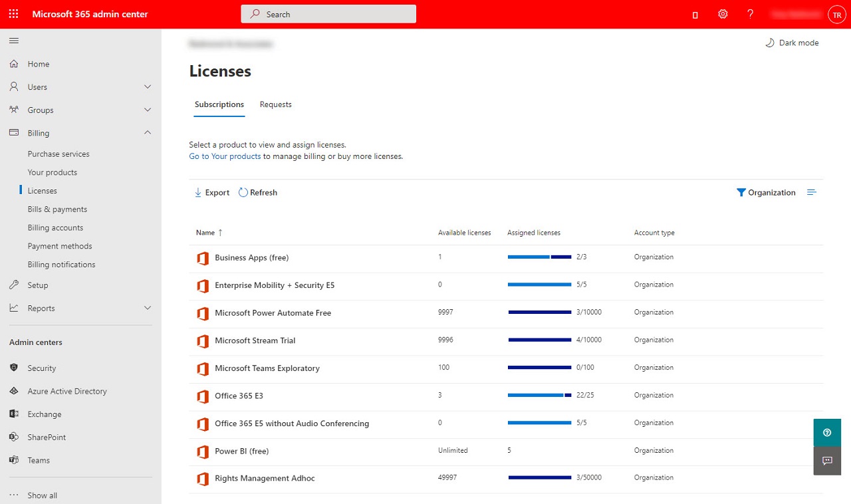The width and height of the screenshot is (851, 504).
Task: Click the Refresh button
Action: (x=258, y=192)
